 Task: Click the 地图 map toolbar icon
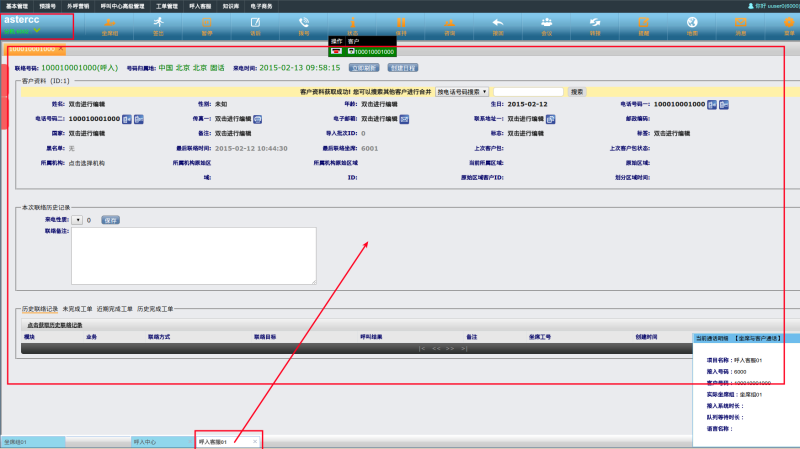pos(692,23)
